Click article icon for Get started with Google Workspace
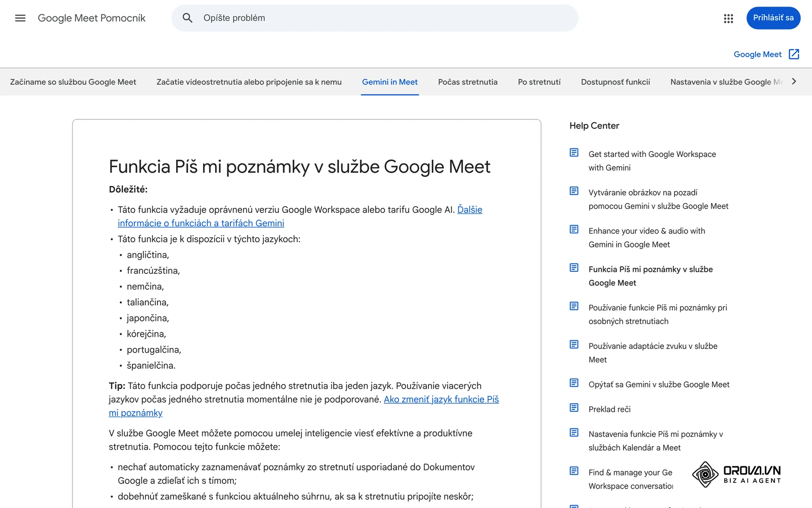 574,152
